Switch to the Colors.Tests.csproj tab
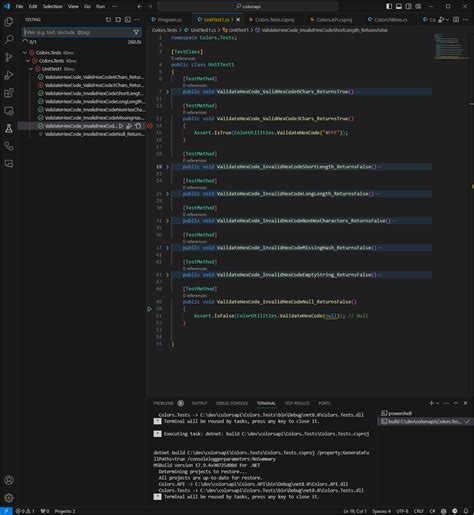 point(274,20)
